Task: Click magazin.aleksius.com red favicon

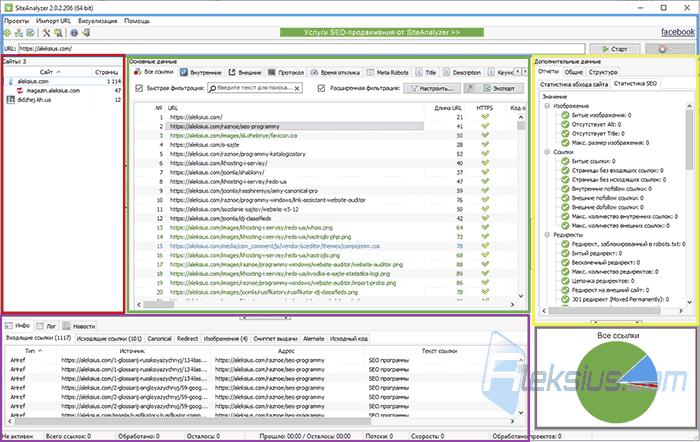Action: tap(20, 91)
